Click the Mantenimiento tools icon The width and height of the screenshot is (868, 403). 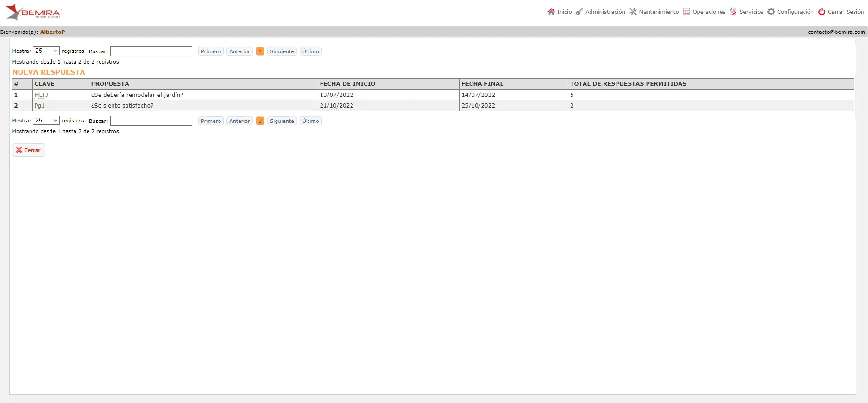point(633,12)
